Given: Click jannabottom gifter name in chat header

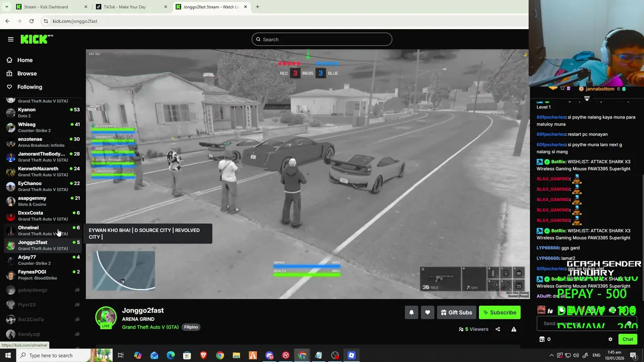Looking at the screenshot, I should (600, 89).
